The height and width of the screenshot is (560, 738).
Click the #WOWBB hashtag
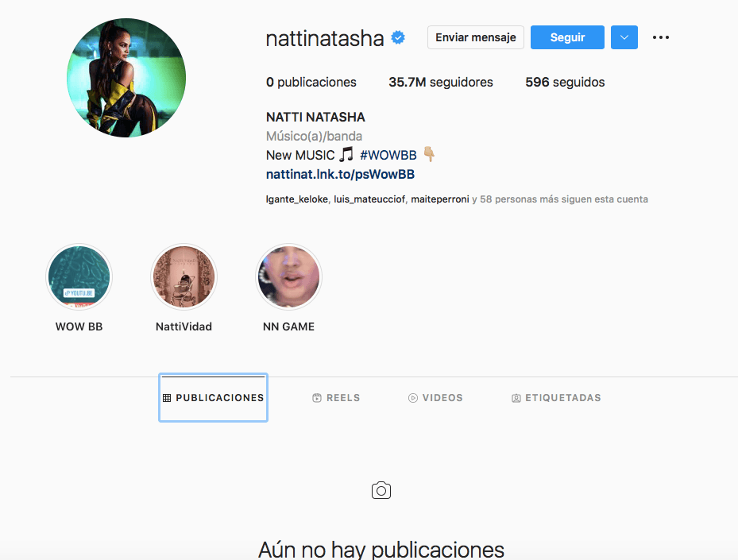click(388, 155)
